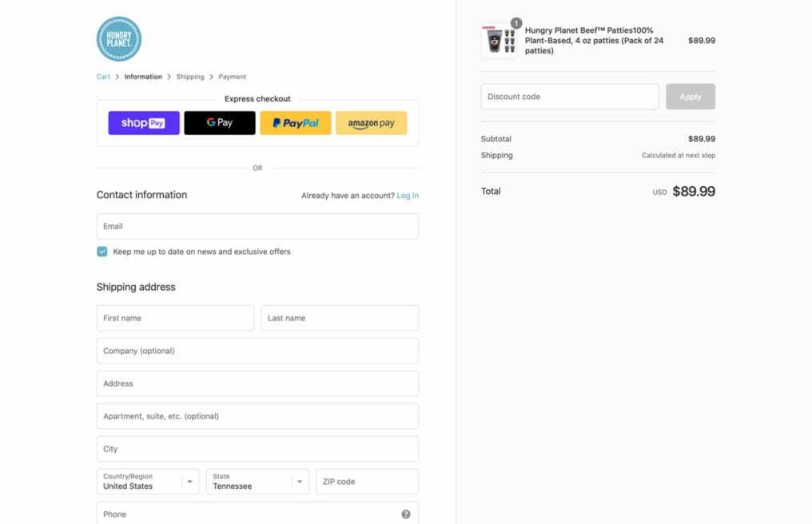Check out using Amazon Pay
The image size is (812, 524).
[x=371, y=123]
